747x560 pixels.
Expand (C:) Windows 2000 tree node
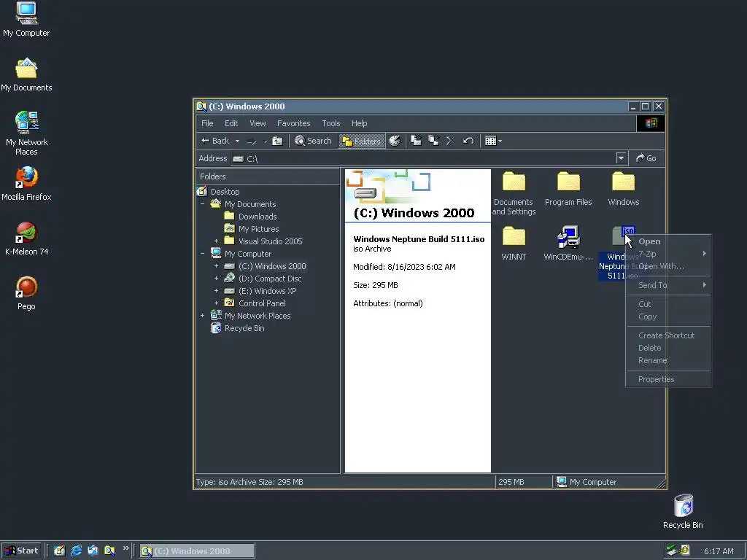(216, 266)
